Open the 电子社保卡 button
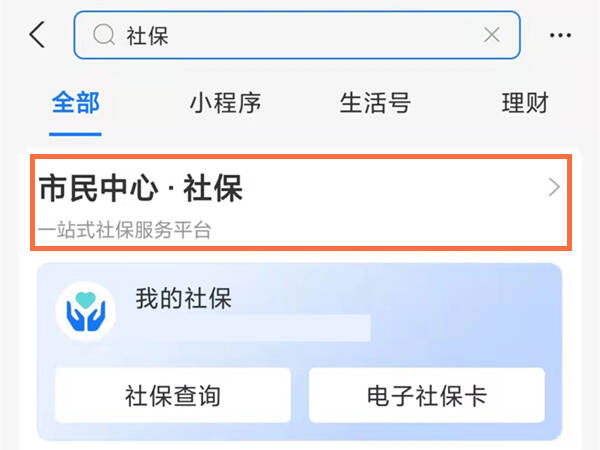 coord(427,395)
